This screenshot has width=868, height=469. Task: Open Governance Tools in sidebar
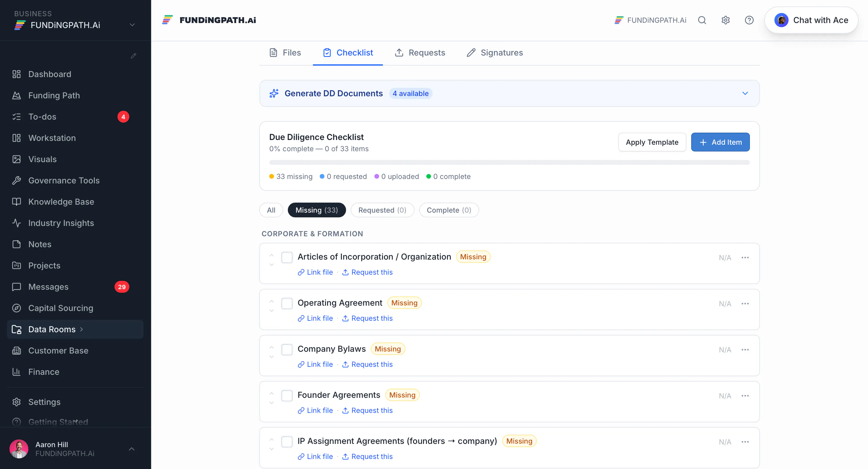76,180
